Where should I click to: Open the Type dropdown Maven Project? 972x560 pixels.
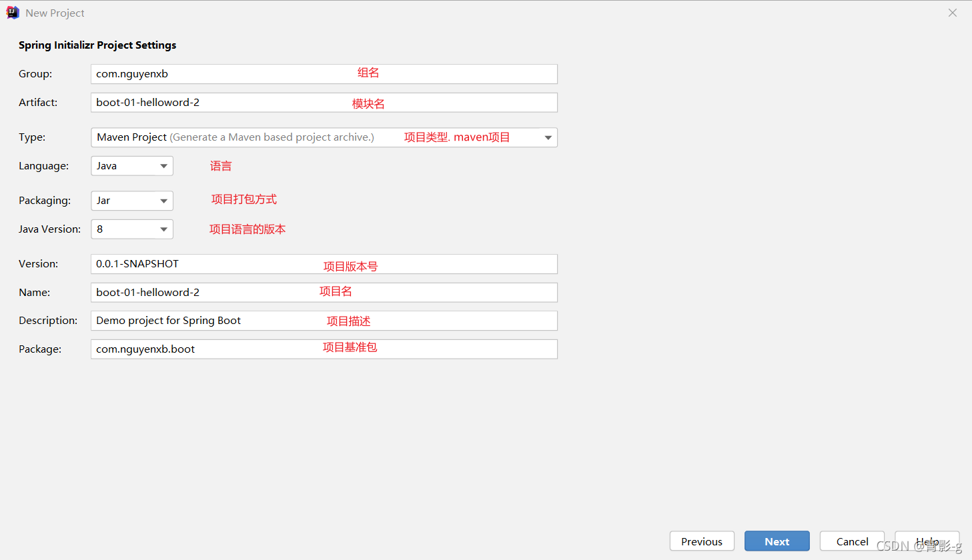click(x=324, y=137)
